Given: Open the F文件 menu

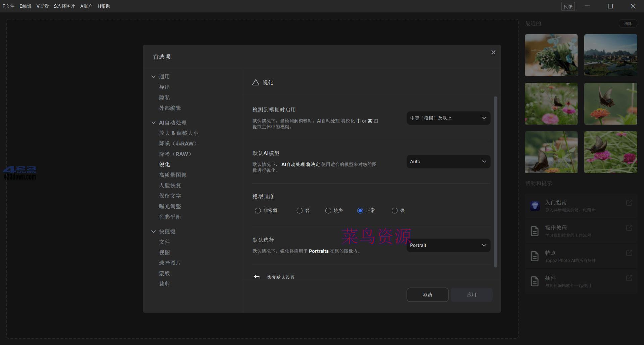Looking at the screenshot, I should (8, 6).
